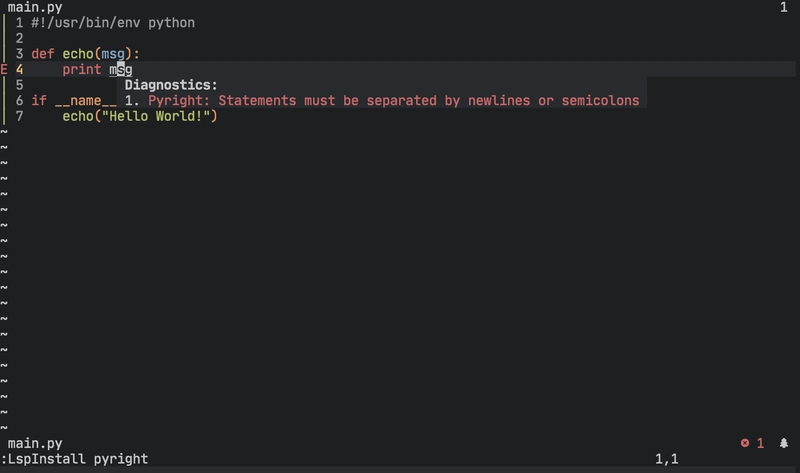Click the main.py filename in statusline
The width and height of the screenshot is (800, 473).
tap(35, 443)
